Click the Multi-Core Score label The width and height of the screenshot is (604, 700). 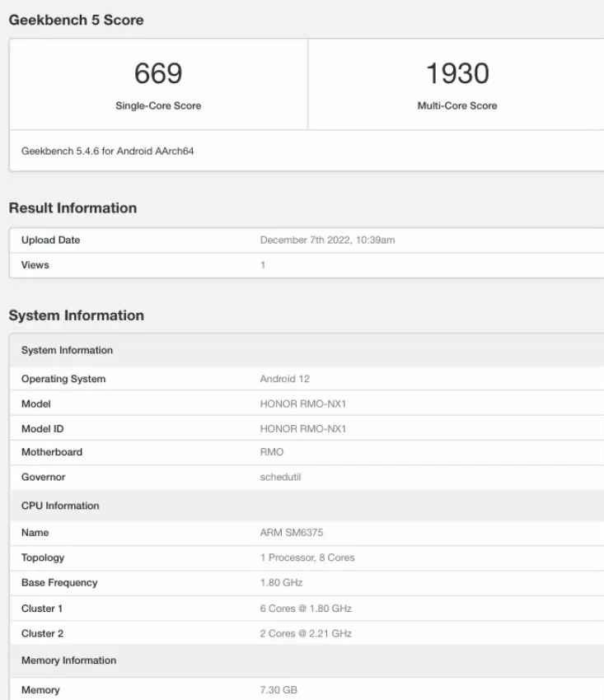pos(457,105)
